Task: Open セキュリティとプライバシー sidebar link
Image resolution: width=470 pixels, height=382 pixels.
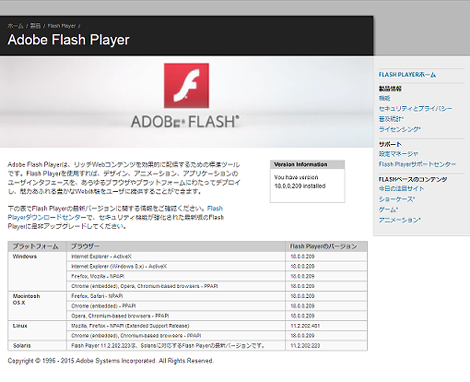Action: click(415, 108)
